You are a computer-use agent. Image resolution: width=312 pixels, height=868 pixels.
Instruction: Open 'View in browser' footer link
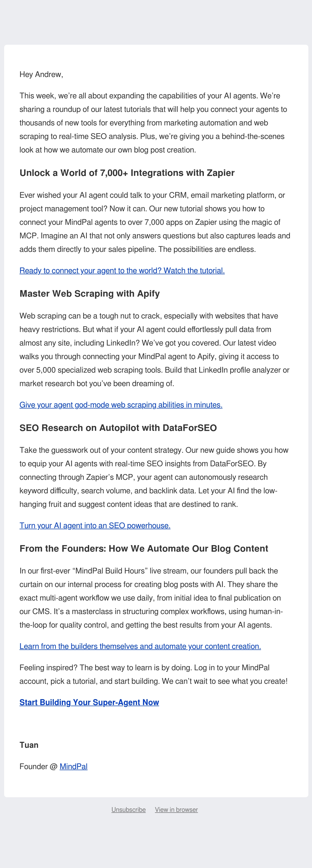click(176, 809)
